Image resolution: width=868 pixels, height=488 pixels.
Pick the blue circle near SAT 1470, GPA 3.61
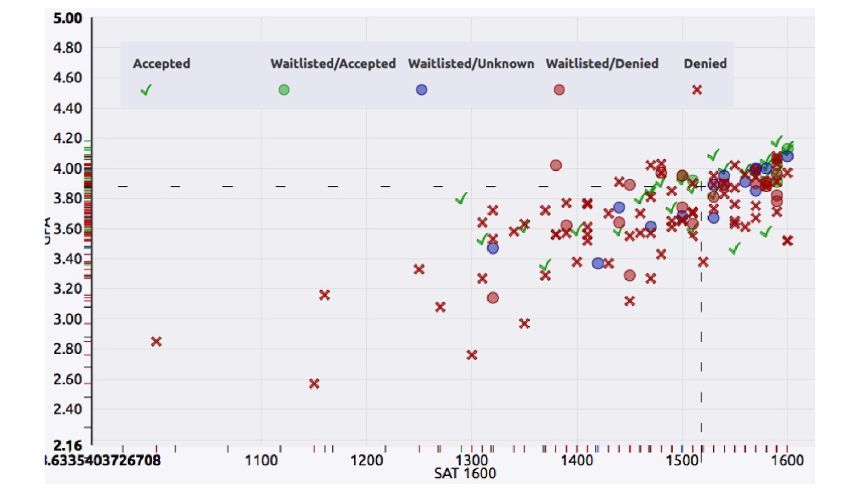click(650, 227)
